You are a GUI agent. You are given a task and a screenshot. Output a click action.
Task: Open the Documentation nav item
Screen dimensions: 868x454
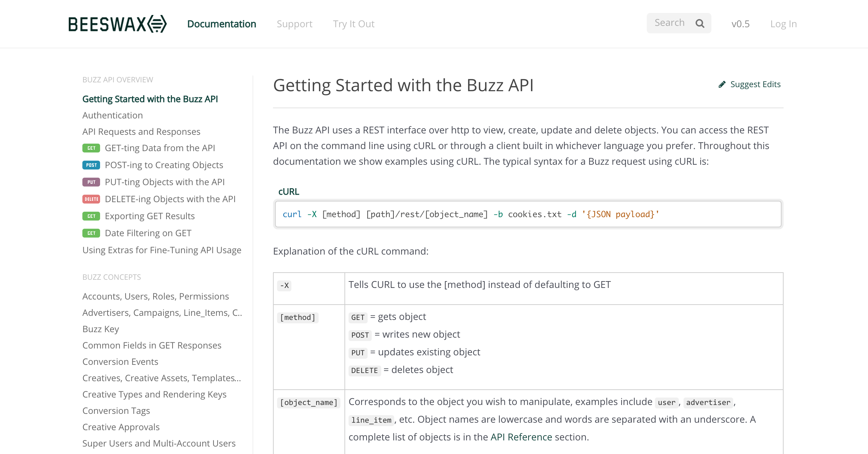click(x=222, y=24)
